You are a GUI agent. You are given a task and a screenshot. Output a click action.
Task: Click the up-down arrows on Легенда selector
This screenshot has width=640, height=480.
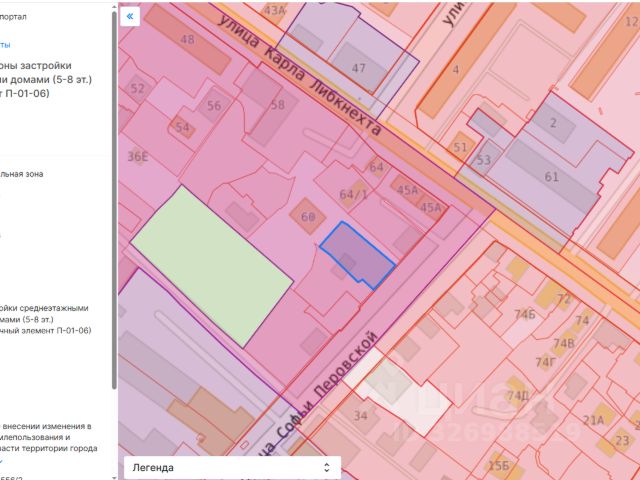(x=327, y=467)
